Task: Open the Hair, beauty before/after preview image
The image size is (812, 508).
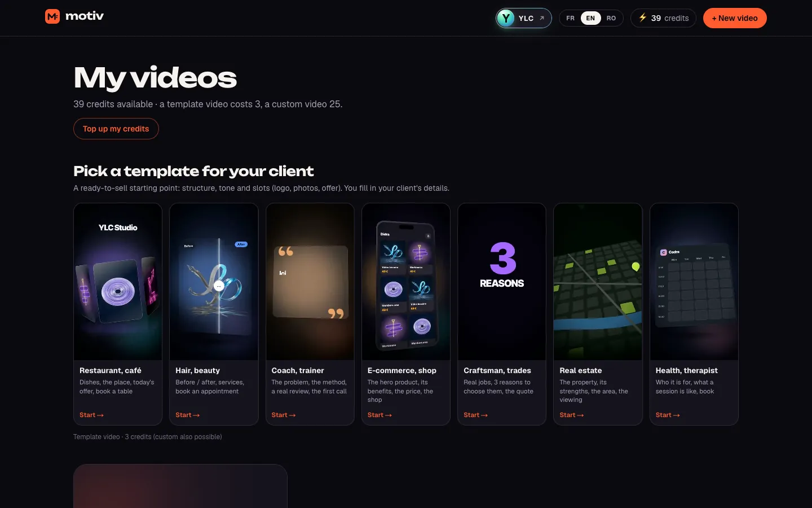Action: pos(214,282)
